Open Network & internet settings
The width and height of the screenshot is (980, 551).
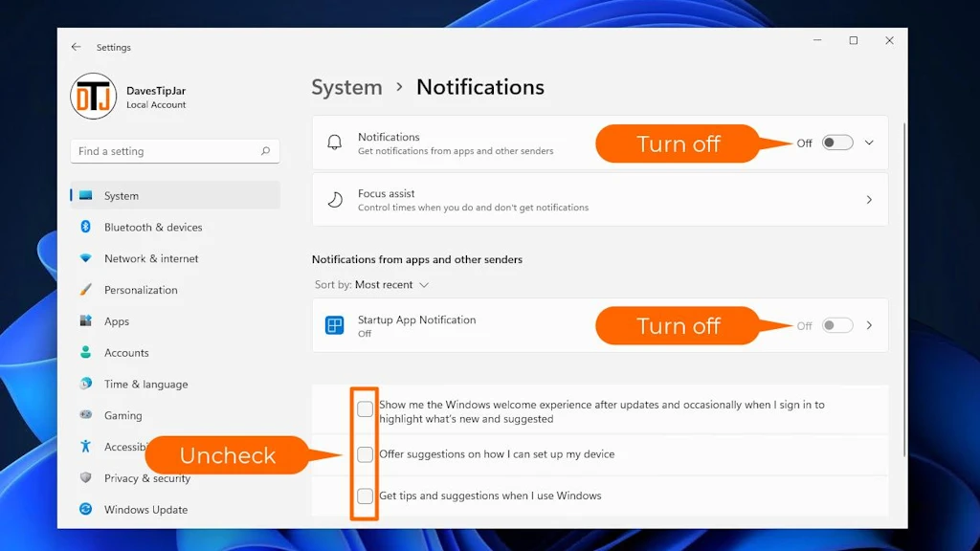coord(175,258)
